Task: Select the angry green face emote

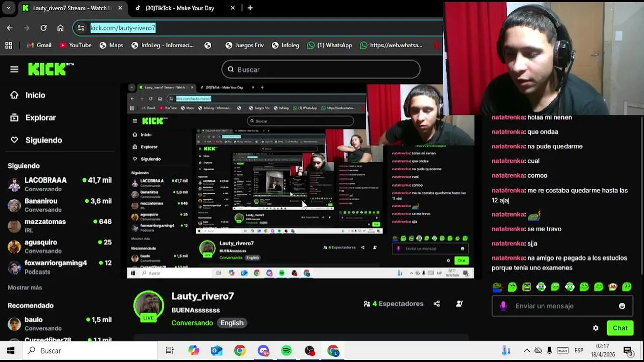Action: (526, 287)
